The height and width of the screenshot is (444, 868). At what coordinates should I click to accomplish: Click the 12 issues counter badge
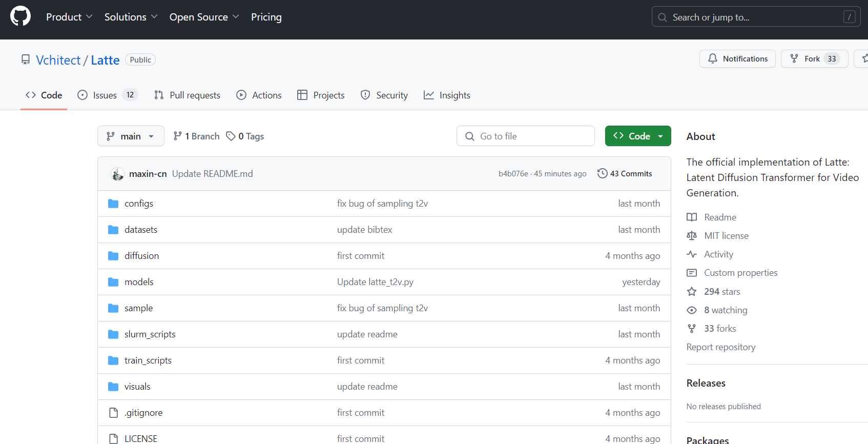click(130, 95)
